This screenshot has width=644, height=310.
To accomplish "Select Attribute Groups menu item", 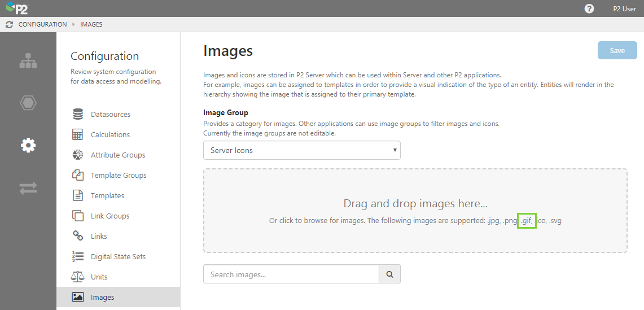I will tap(117, 155).
